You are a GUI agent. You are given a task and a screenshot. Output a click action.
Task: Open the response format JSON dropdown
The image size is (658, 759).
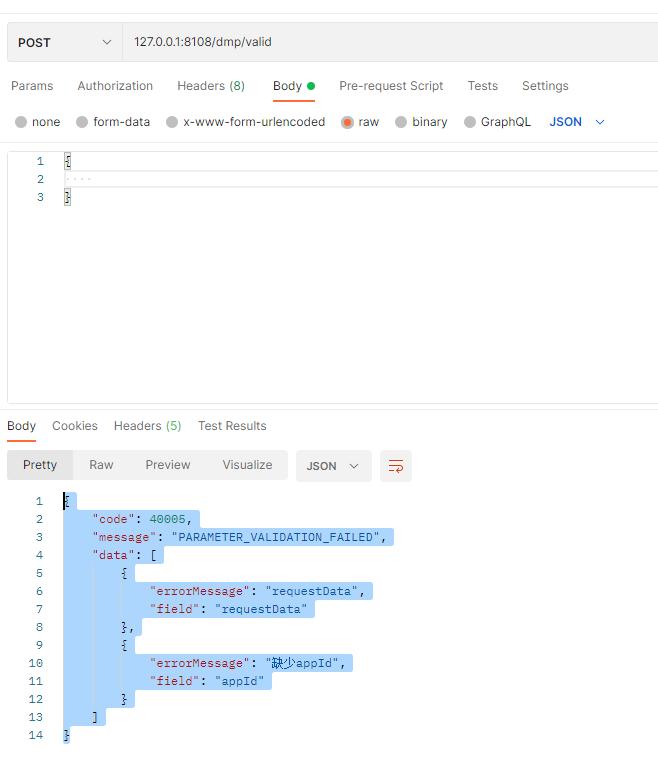334,466
